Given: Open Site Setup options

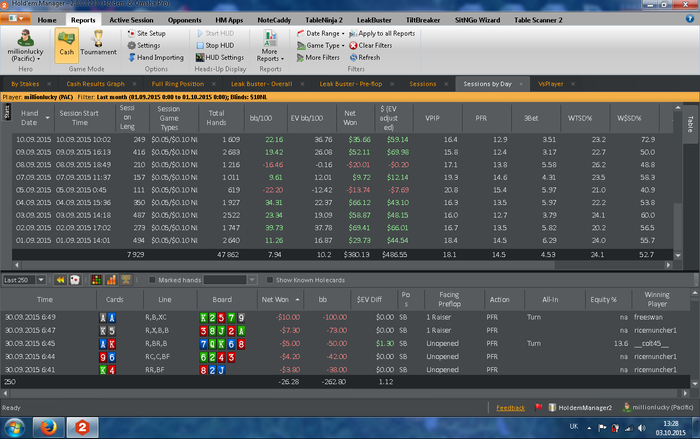Looking at the screenshot, I should pos(146,33).
